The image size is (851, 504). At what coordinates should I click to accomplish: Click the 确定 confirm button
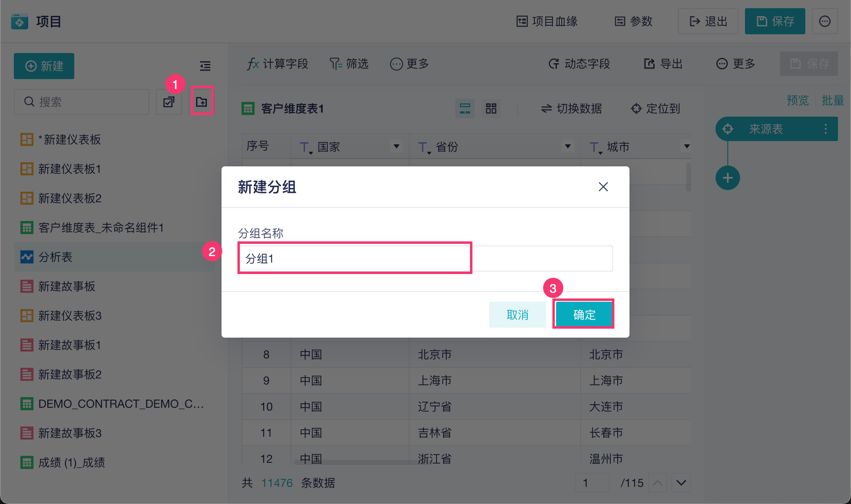click(x=584, y=314)
